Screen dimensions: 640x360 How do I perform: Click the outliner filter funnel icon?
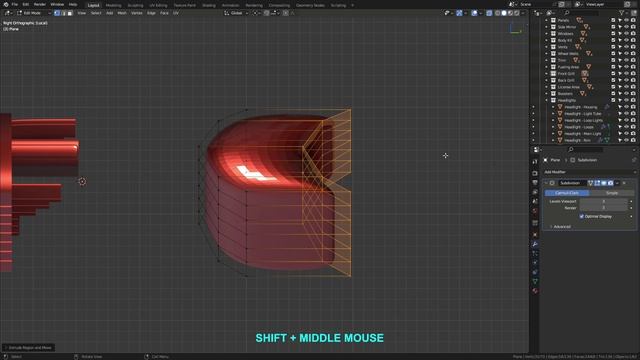(622, 13)
